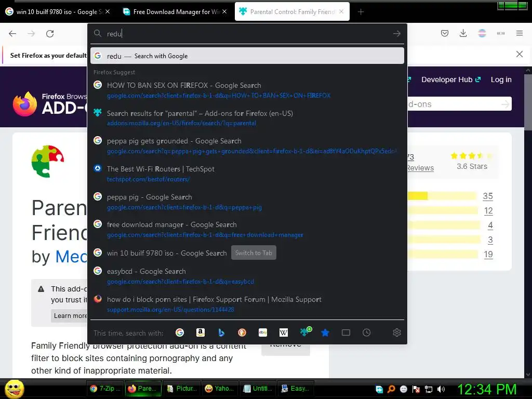
Task: Search this time with Bing icon
Action: 221,332
